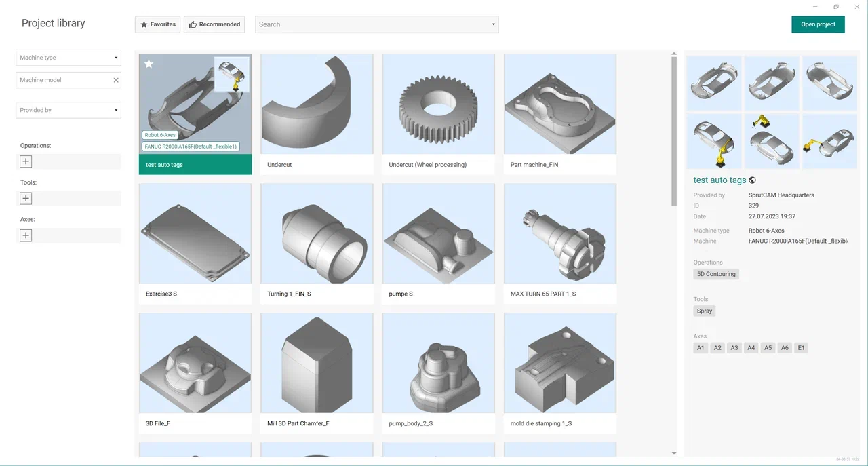Image resolution: width=868 pixels, height=466 pixels.
Task: Click the SprutCAM Headquarters provider text
Action: tap(781, 195)
